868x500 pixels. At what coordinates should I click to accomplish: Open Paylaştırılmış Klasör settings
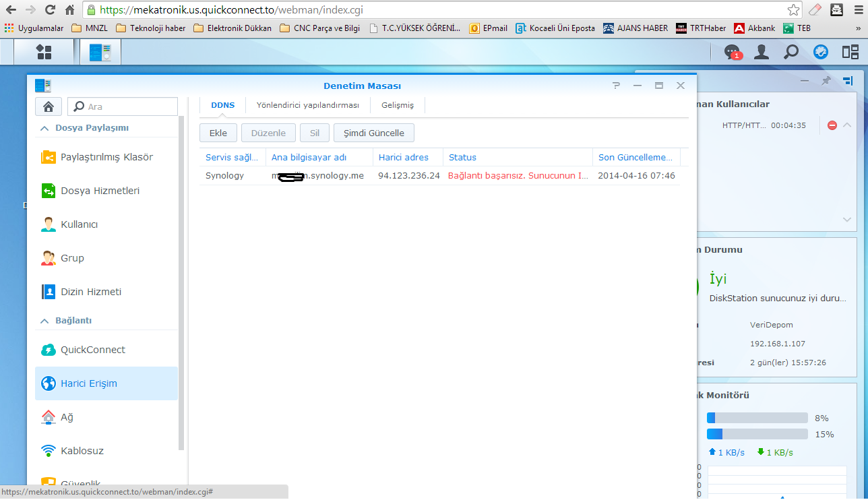pyautogui.click(x=106, y=157)
